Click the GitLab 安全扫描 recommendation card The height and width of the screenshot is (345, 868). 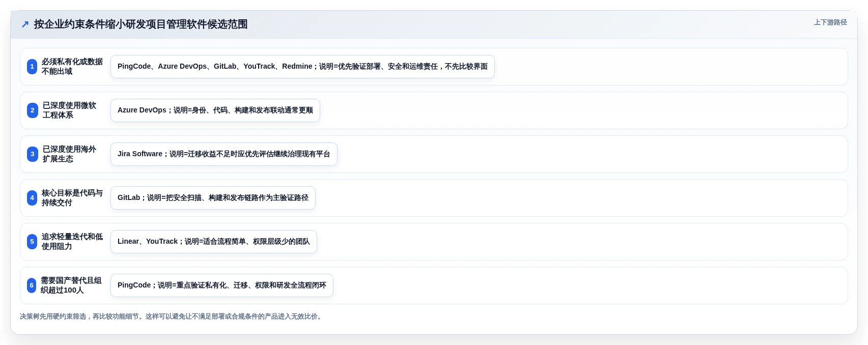[213, 198]
